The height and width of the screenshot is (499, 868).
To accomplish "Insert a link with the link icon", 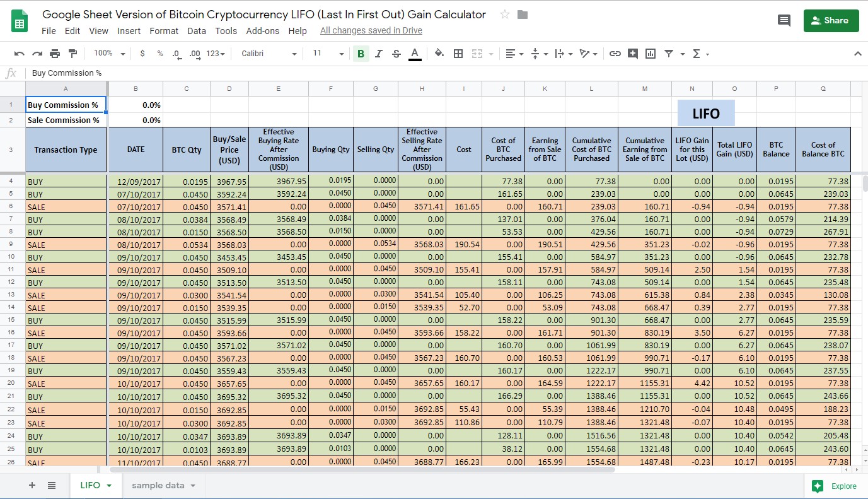I will (x=615, y=54).
